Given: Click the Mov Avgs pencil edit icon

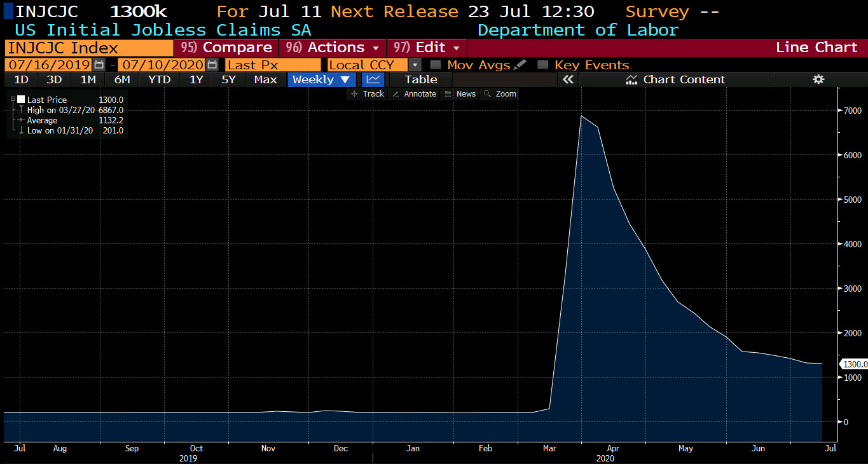Looking at the screenshot, I should click(x=520, y=65).
